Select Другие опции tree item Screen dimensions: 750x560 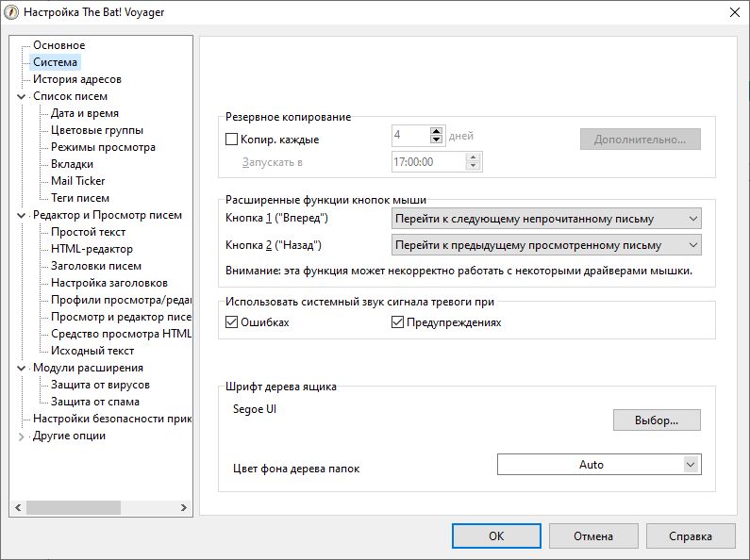tap(69, 436)
